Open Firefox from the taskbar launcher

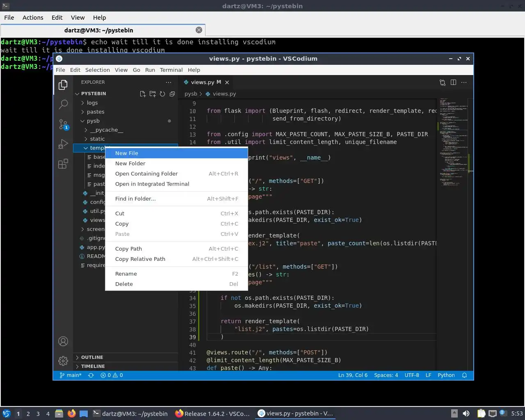(72, 413)
